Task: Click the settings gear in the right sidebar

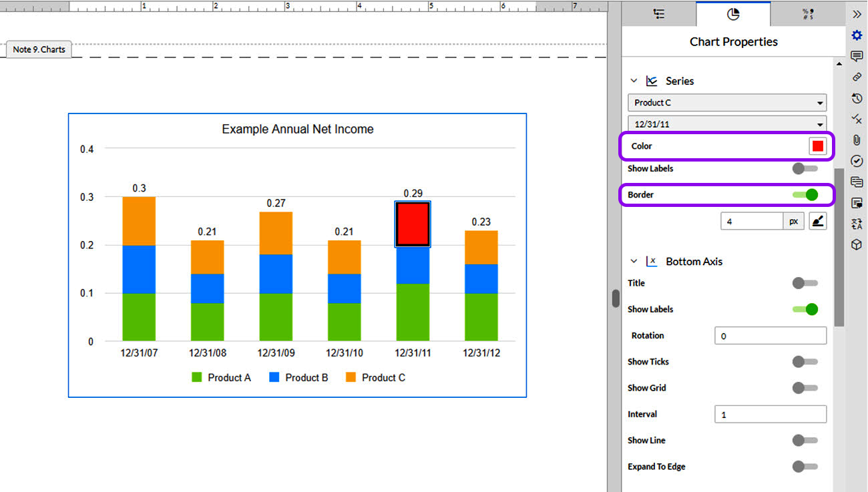Action: coord(857,35)
